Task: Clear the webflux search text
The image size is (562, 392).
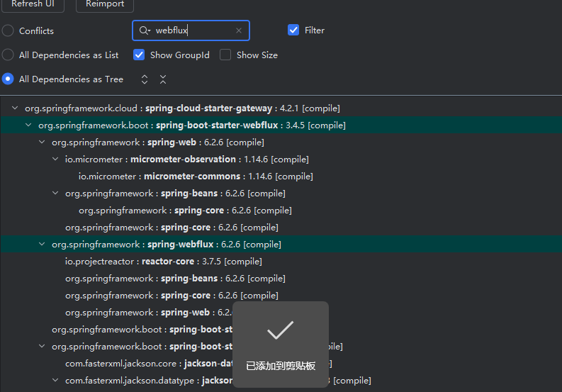Action: coord(239,30)
